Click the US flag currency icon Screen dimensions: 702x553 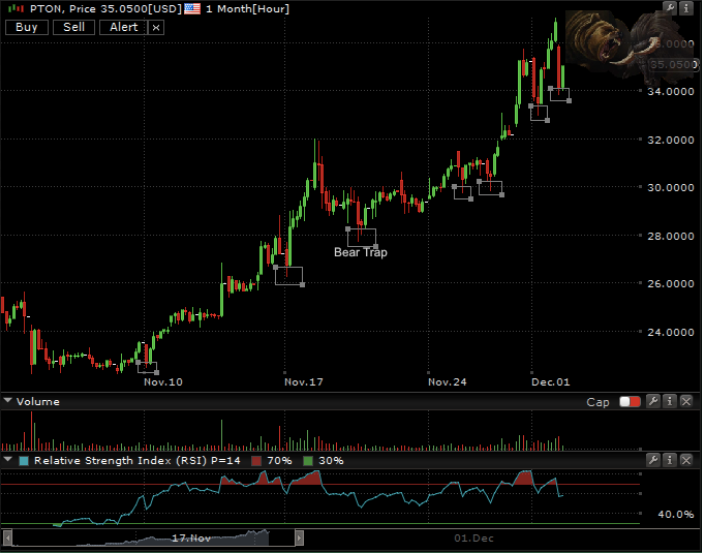(x=193, y=9)
